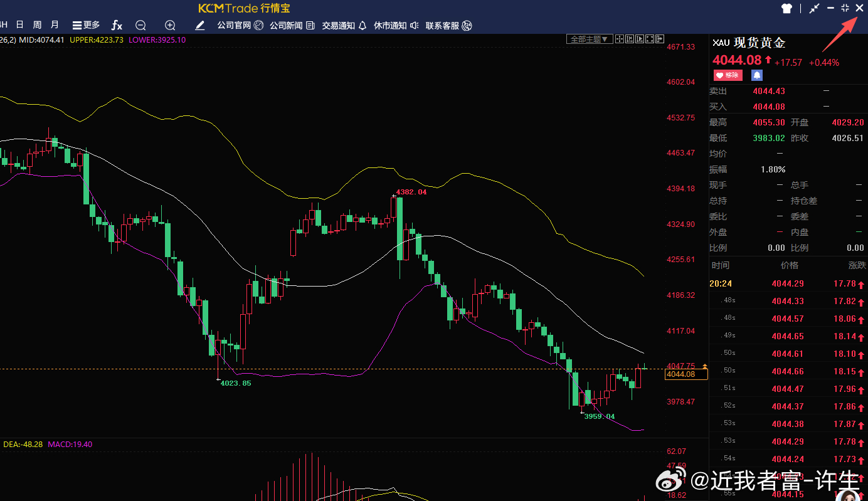Click the 4394.18 axis price label
This screenshot has width=868, height=501.
[x=680, y=188]
